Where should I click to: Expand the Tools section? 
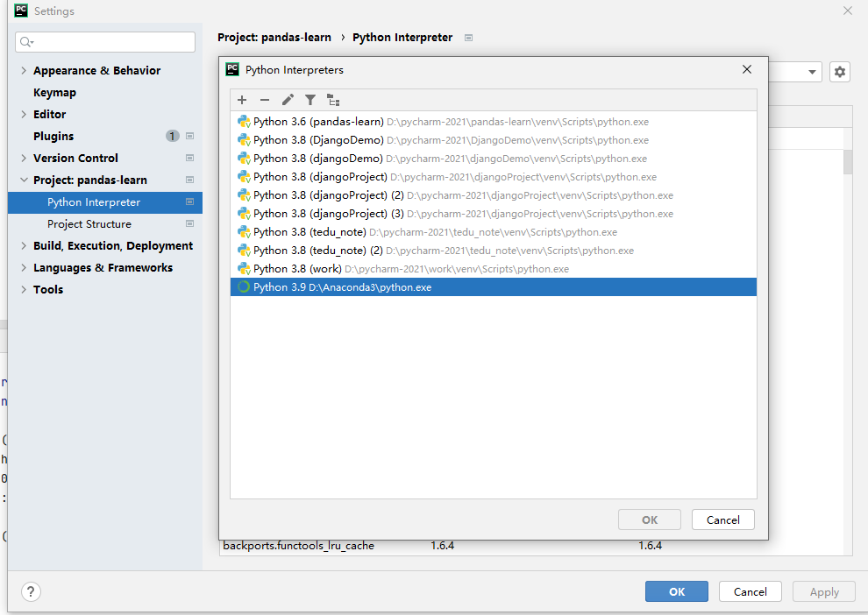coord(24,289)
